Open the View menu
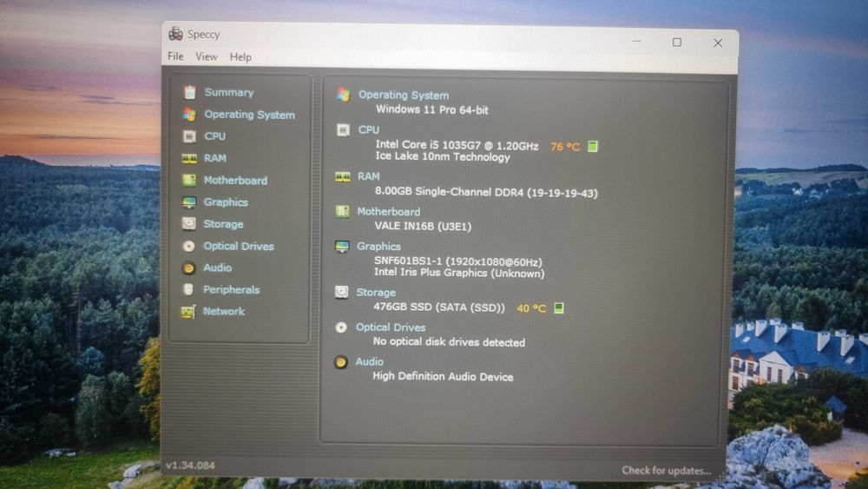Image resolution: width=868 pixels, height=489 pixels. [206, 56]
